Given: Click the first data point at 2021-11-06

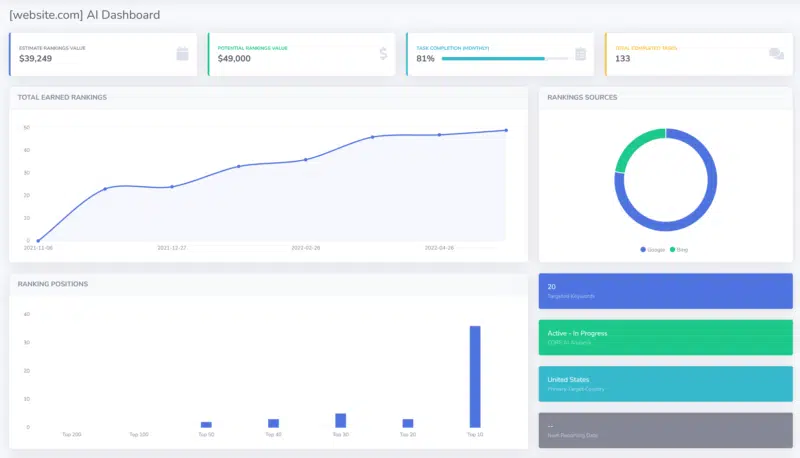Looking at the screenshot, I should 38,241.
